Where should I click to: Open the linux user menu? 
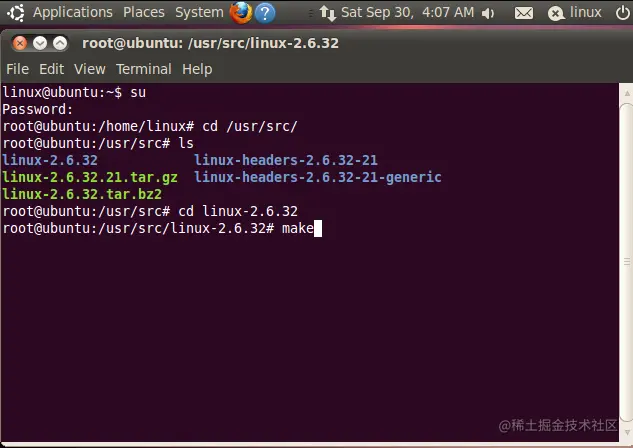pos(585,12)
